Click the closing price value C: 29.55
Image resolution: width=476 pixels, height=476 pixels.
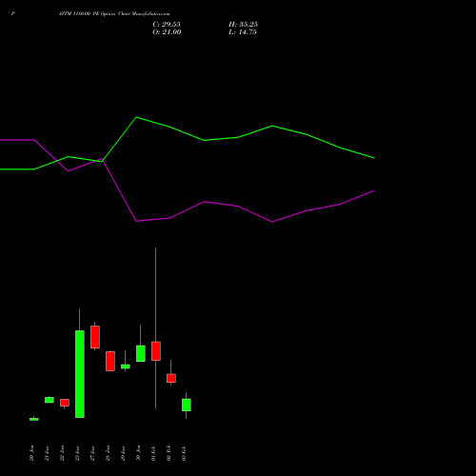(167, 25)
